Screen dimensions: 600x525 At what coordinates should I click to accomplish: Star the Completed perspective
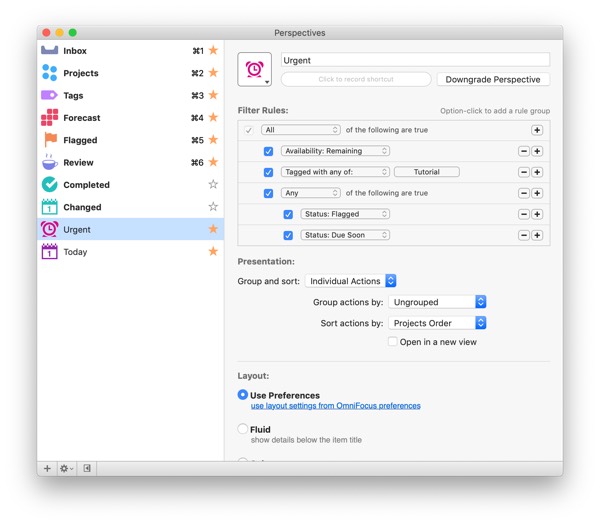click(x=213, y=184)
